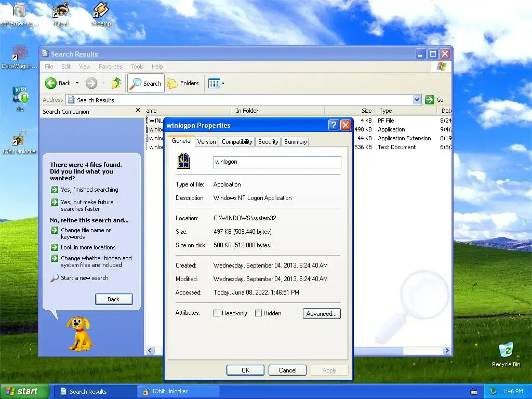Click the green Go arrow button
Image resolution: width=532 pixels, height=399 pixels.
pyautogui.click(x=430, y=100)
